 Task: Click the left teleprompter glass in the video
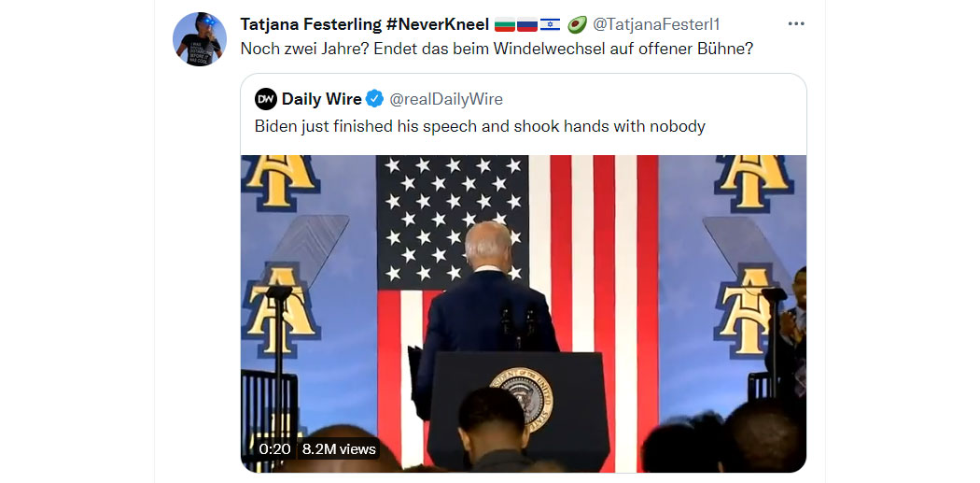pos(310,249)
